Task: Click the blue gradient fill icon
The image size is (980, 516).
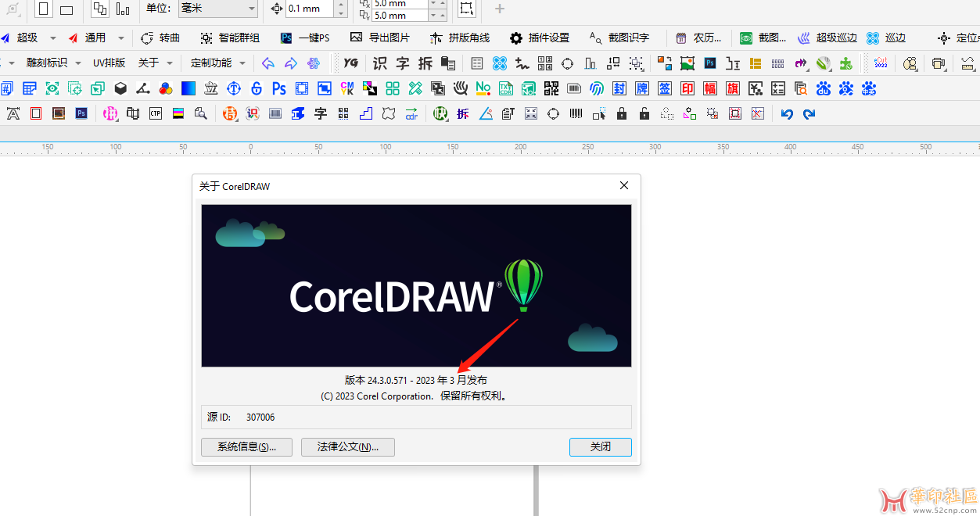Action: coord(188,89)
